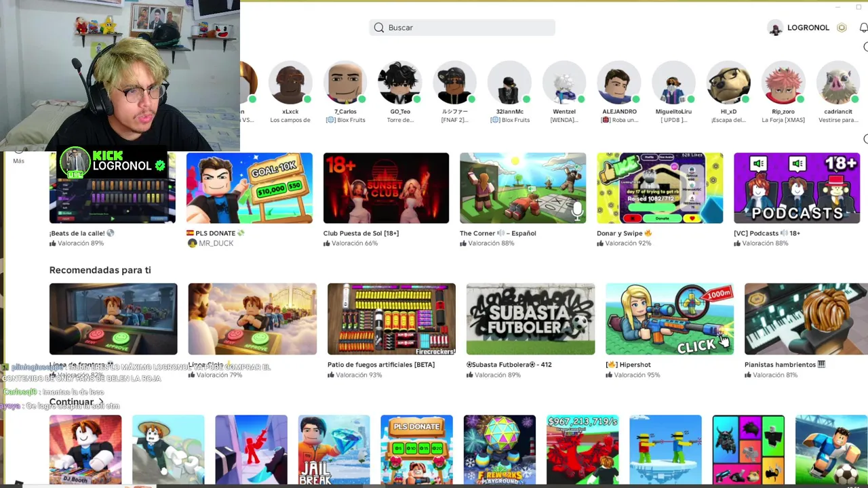868x488 pixels.
Task: Open the notifications bell
Action: click(863, 28)
